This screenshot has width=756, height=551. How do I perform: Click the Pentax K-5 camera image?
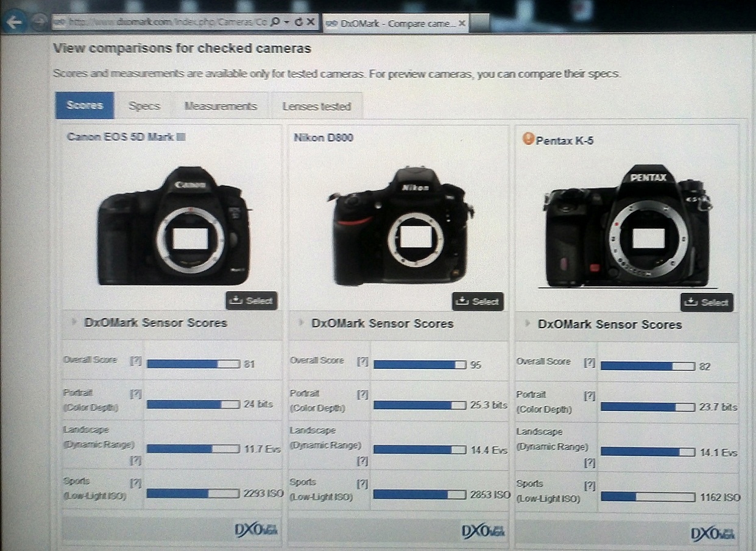click(627, 226)
